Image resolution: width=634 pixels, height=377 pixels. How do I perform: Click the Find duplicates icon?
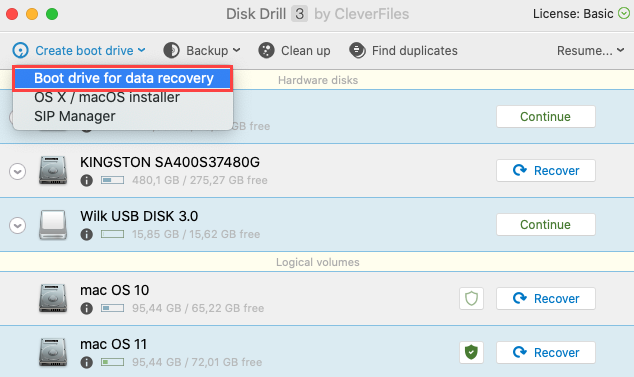(357, 51)
